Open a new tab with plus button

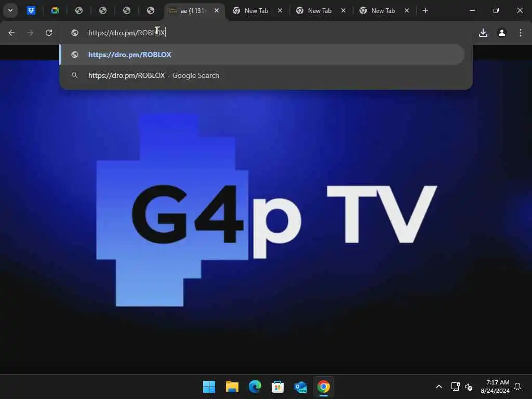[x=425, y=10]
